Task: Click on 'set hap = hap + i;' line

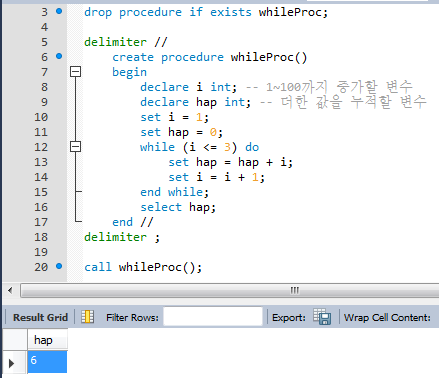Action: point(231,162)
